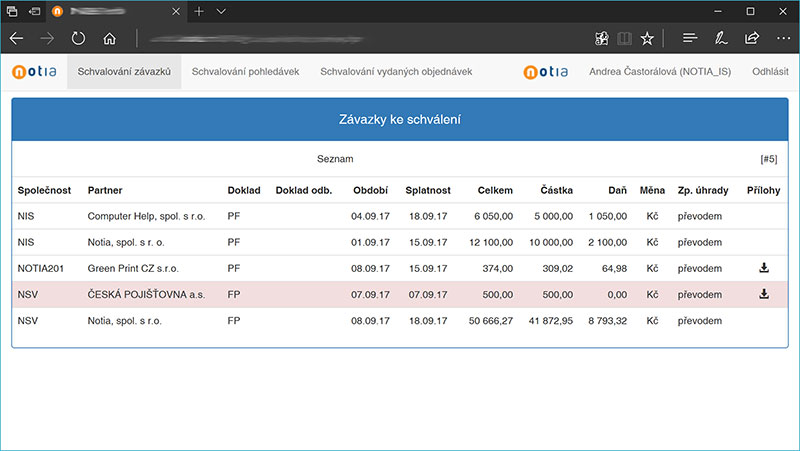Image resolution: width=800 pixels, height=451 pixels.
Task: Open the browser more options ellipsis
Action: tap(783, 38)
